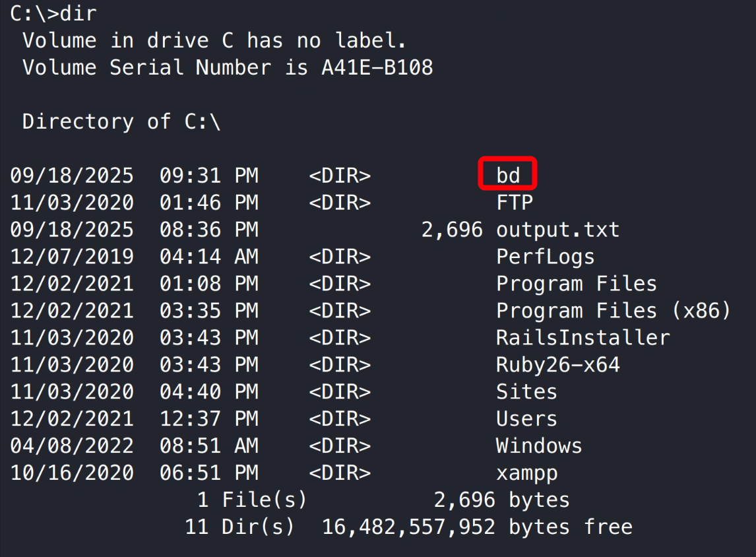Click the highlighted bd directory name
Screen dimensions: 756x557
click(x=508, y=175)
